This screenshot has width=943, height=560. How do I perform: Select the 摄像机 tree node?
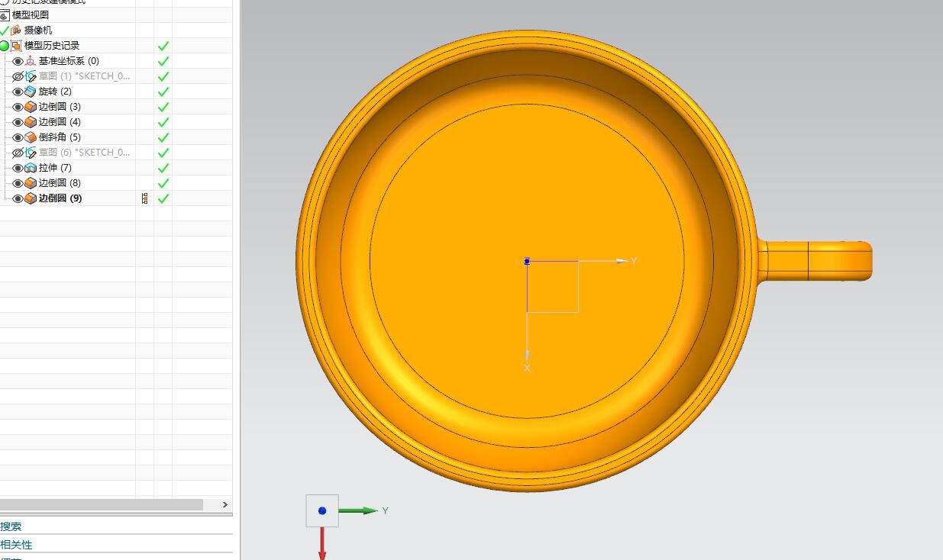coord(38,31)
